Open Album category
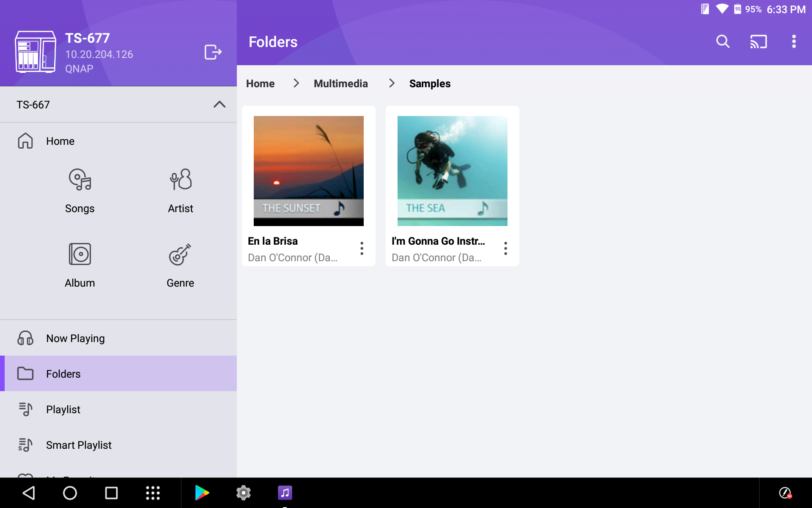 [80, 265]
